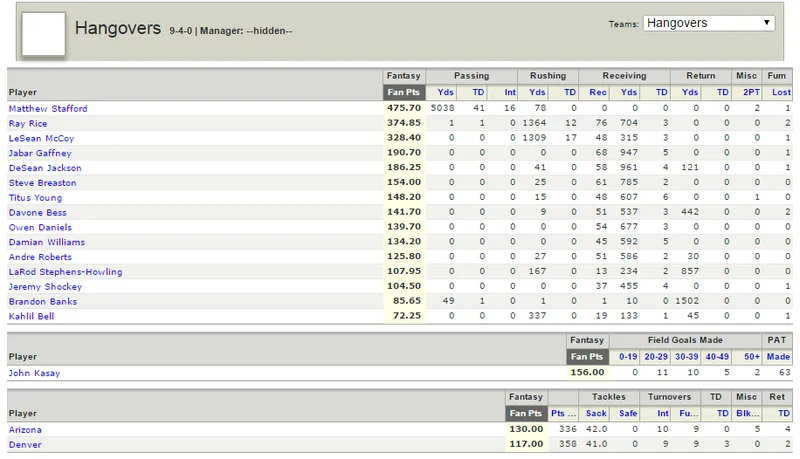Open Ray Rice player link
Image resolution: width=800 pixels, height=459 pixels.
28,123
